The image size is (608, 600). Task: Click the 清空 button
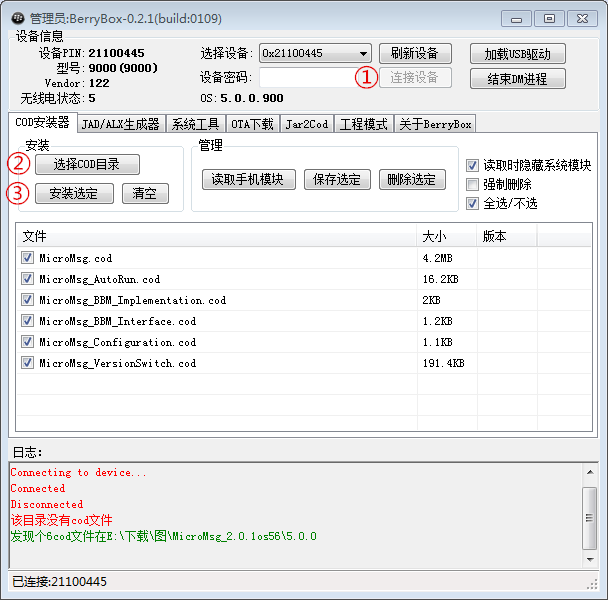tap(145, 193)
